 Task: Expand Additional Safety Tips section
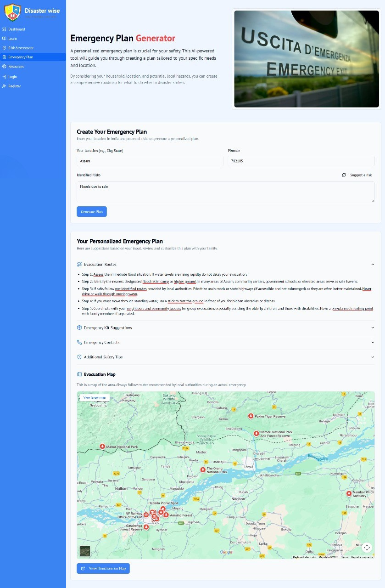(x=226, y=357)
